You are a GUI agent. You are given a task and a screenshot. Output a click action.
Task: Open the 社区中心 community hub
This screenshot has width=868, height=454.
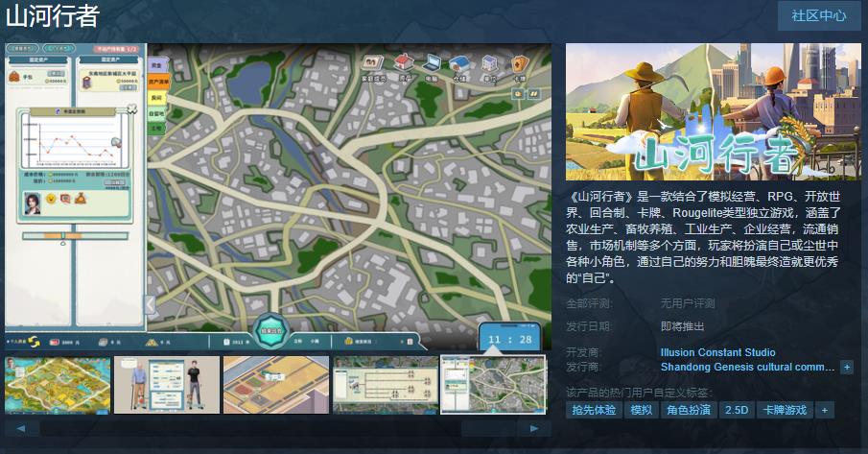[x=818, y=15]
